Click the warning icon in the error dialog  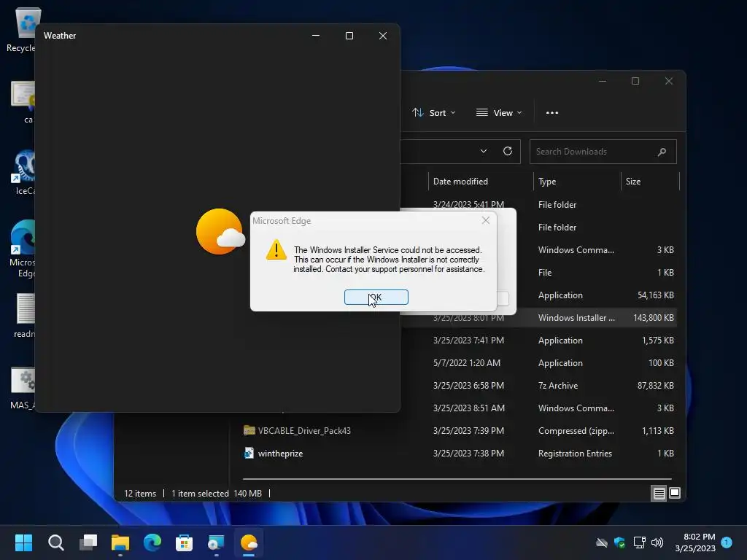click(x=276, y=250)
